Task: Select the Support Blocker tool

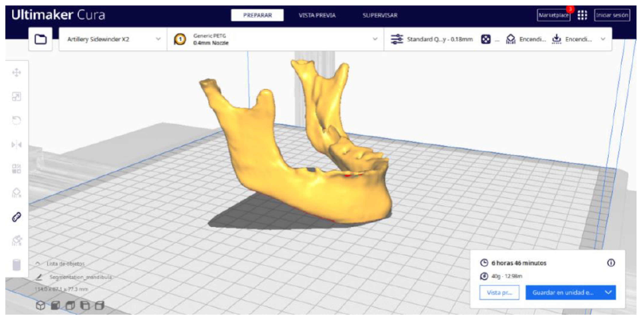Action: (x=16, y=193)
